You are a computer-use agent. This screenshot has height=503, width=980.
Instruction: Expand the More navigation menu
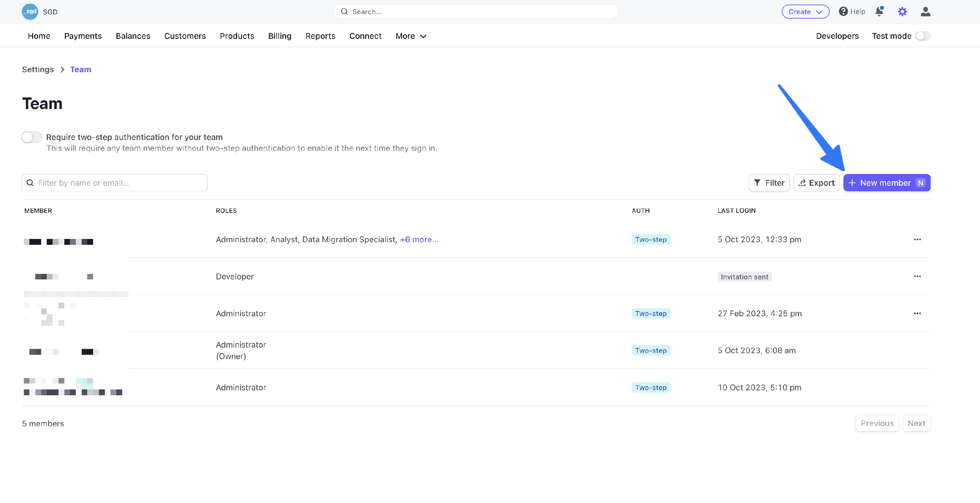[411, 36]
